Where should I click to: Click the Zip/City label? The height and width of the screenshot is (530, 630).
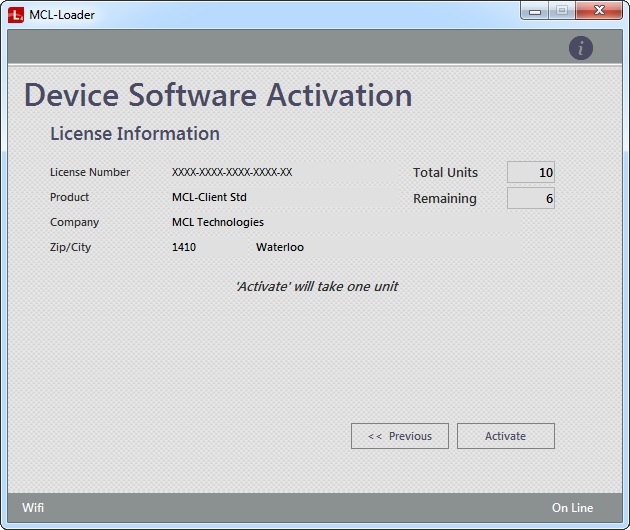(x=70, y=247)
